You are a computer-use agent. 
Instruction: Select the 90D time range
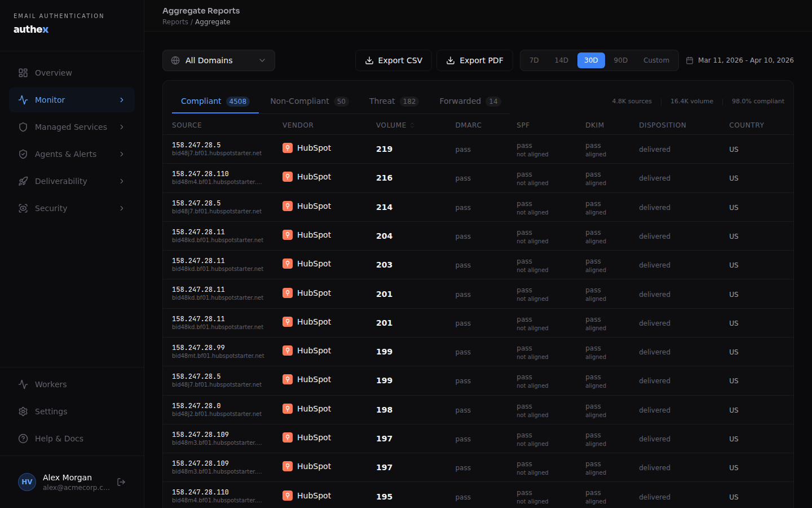point(620,60)
